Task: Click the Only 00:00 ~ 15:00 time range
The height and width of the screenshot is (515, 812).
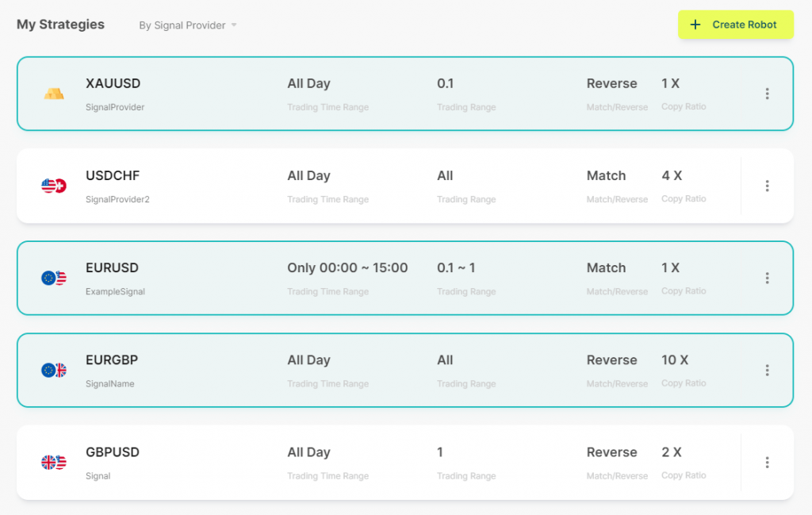Action: pos(347,268)
